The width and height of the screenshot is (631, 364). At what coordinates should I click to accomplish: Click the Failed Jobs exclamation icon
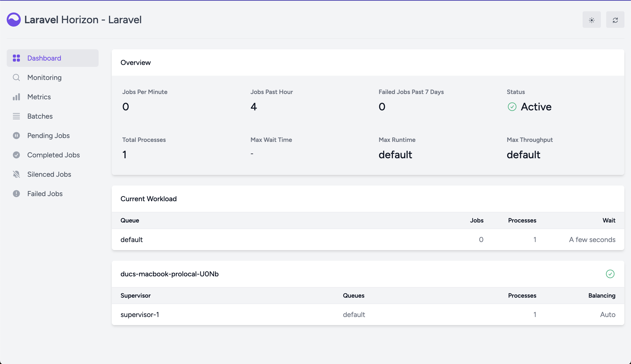tap(16, 194)
